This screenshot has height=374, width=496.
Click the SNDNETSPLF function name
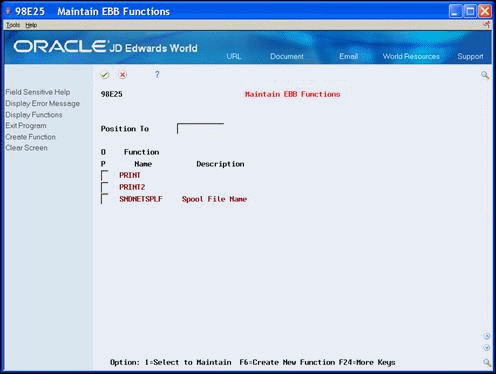click(141, 199)
